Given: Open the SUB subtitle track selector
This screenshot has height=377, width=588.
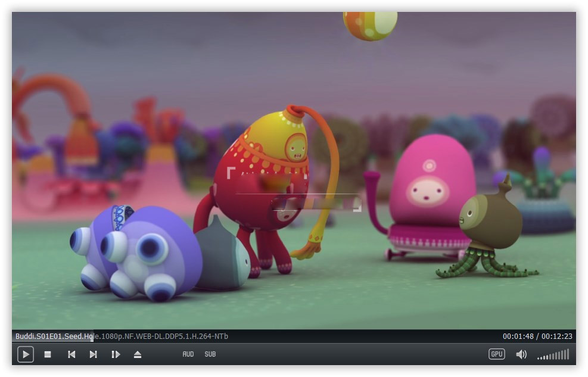Looking at the screenshot, I should pyautogui.click(x=210, y=354).
